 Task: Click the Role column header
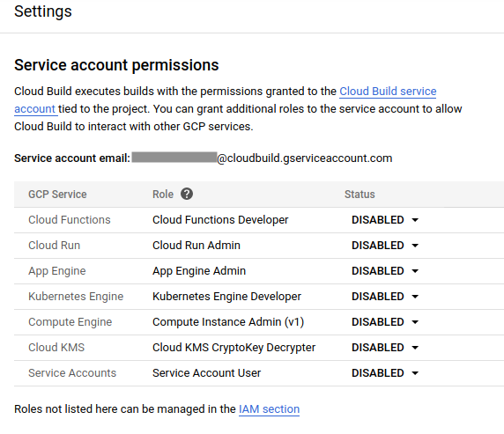pos(163,195)
